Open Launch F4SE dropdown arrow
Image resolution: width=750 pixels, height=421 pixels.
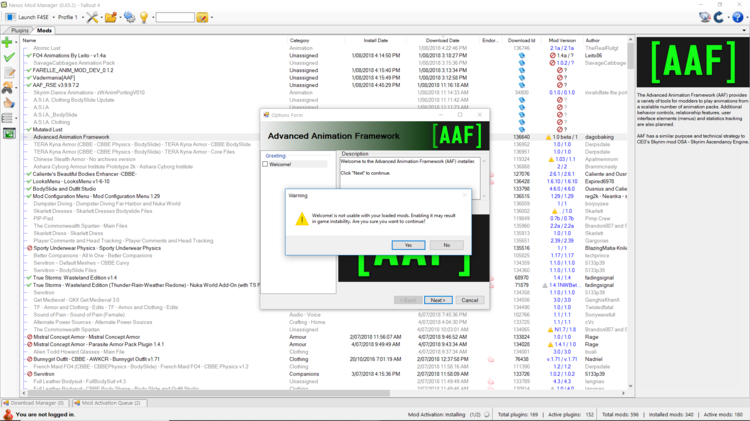[53, 18]
